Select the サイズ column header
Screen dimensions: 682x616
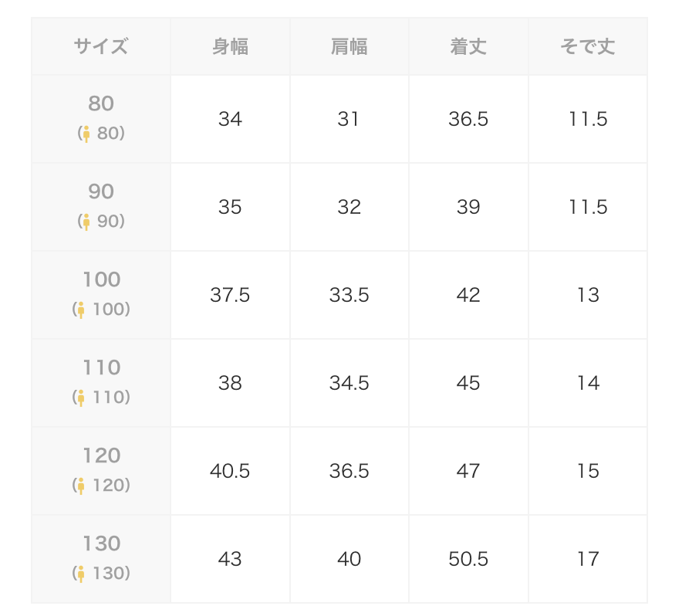(101, 46)
